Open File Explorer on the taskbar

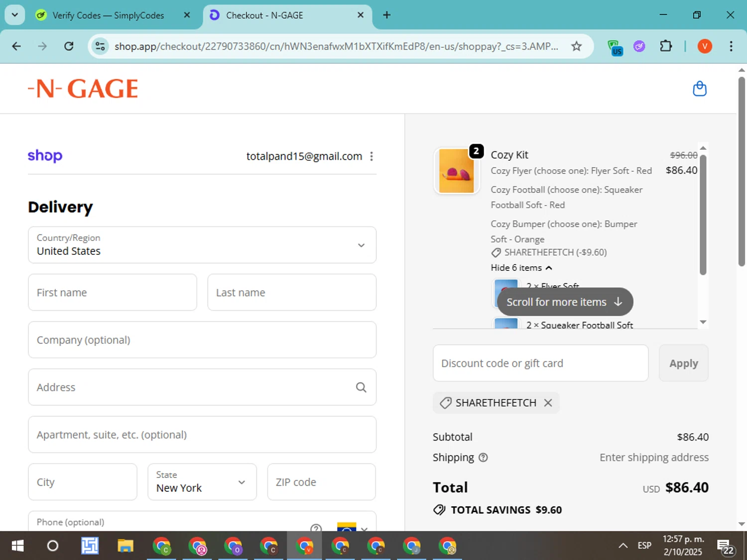click(125, 546)
